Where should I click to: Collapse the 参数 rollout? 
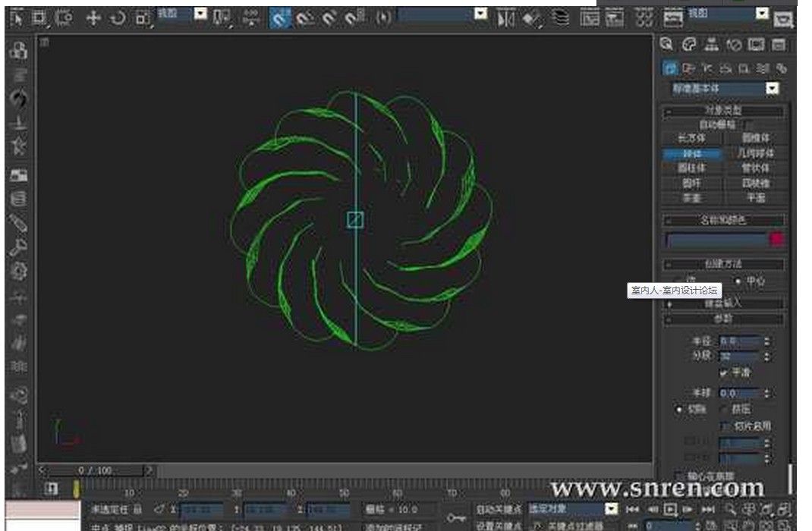(x=723, y=319)
